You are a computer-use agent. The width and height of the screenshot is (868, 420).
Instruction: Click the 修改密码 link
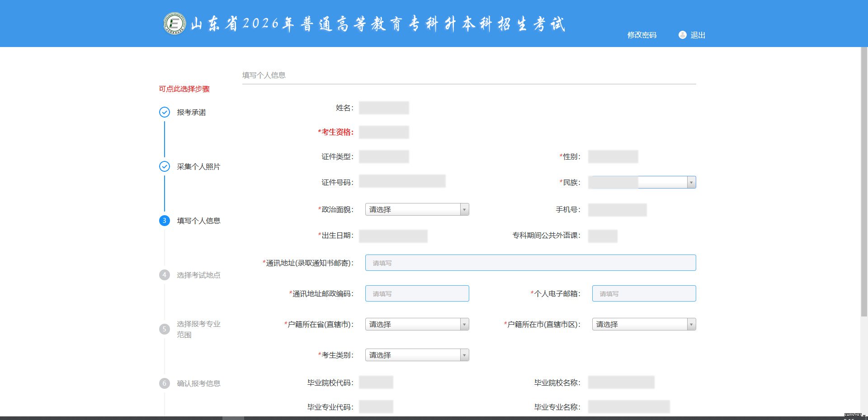pyautogui.click(x=642, y=35)
